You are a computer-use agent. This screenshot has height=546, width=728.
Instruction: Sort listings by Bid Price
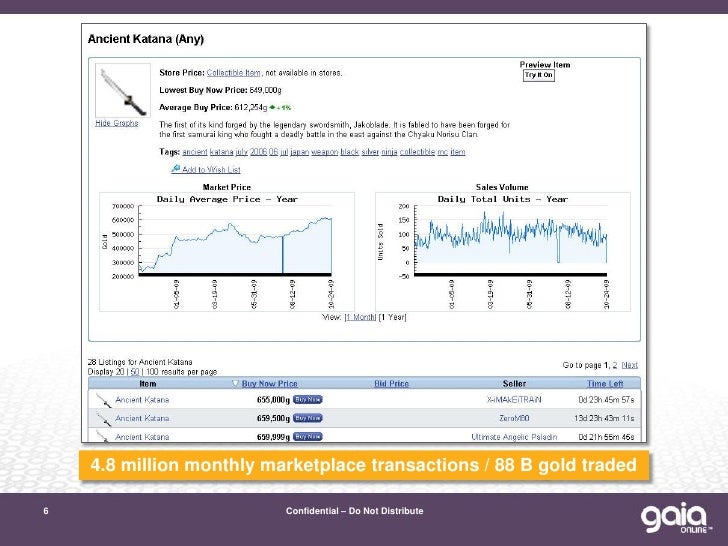(391, 384)
